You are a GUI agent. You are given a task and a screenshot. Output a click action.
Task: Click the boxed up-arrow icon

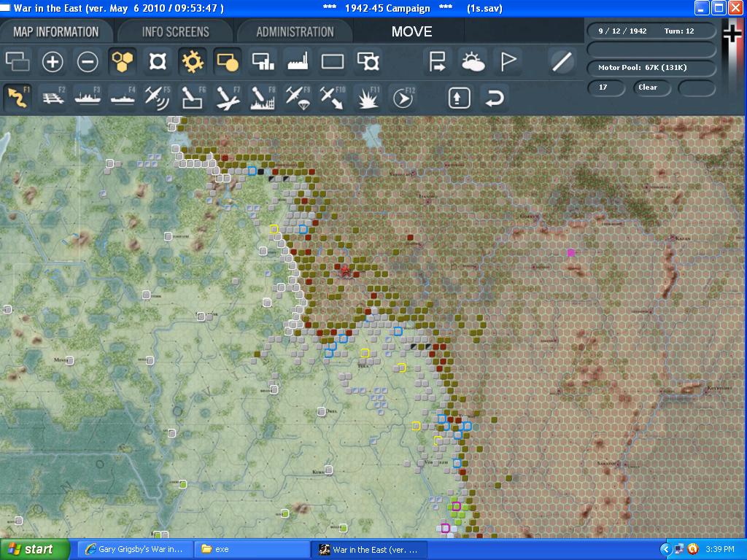click(x=460, y=98)
